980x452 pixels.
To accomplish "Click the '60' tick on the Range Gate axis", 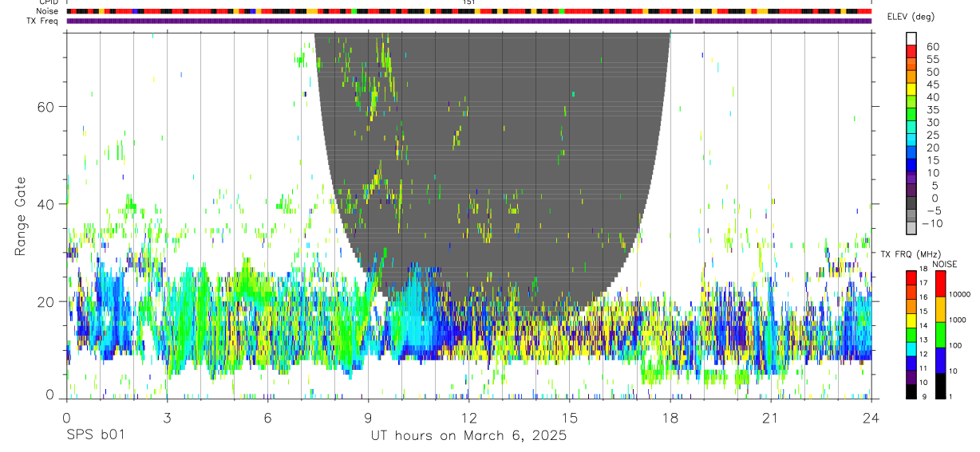I will [46, 106].
